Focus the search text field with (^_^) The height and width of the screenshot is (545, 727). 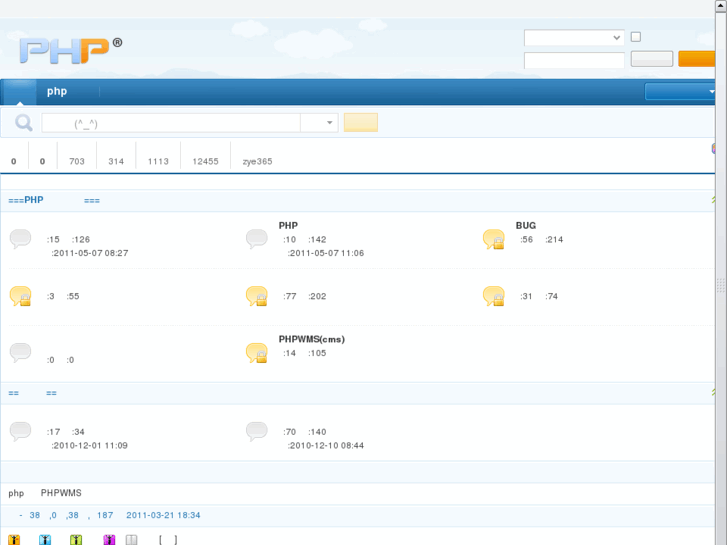tap(170, 123)
